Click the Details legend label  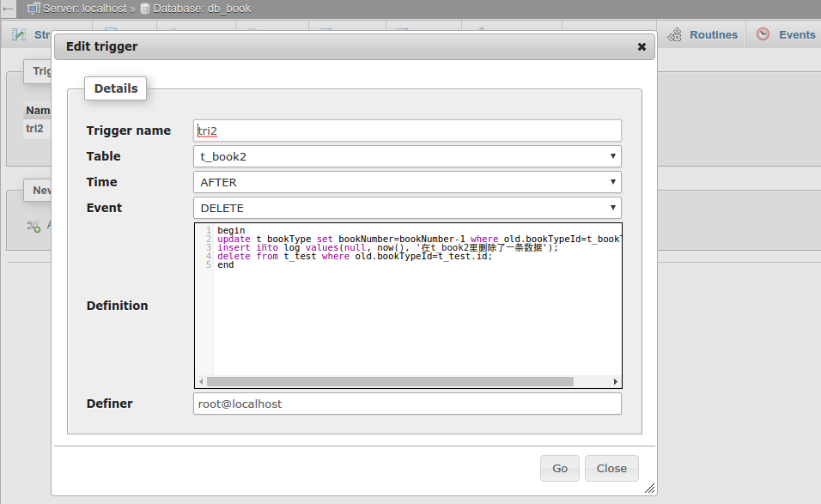116,88
